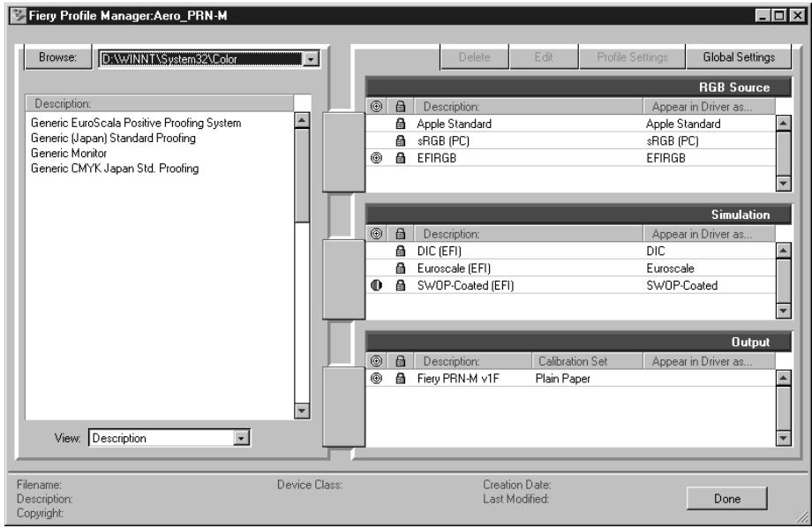Click lock column icon in Output header
The height and width of the screenshot is (528, 812).
tap(401, 361)
